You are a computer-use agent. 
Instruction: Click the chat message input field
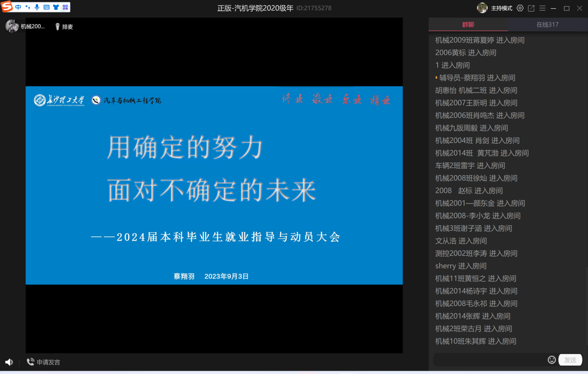489,360
